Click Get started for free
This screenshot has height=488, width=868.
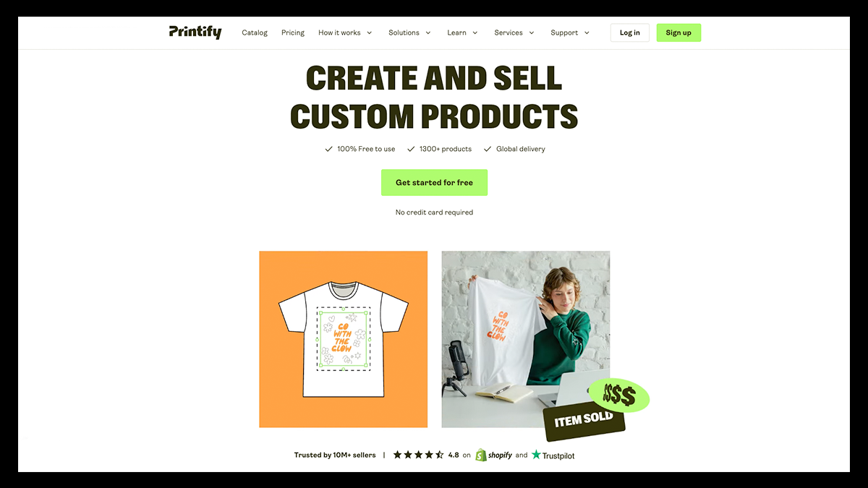click(x=434, y=183)
